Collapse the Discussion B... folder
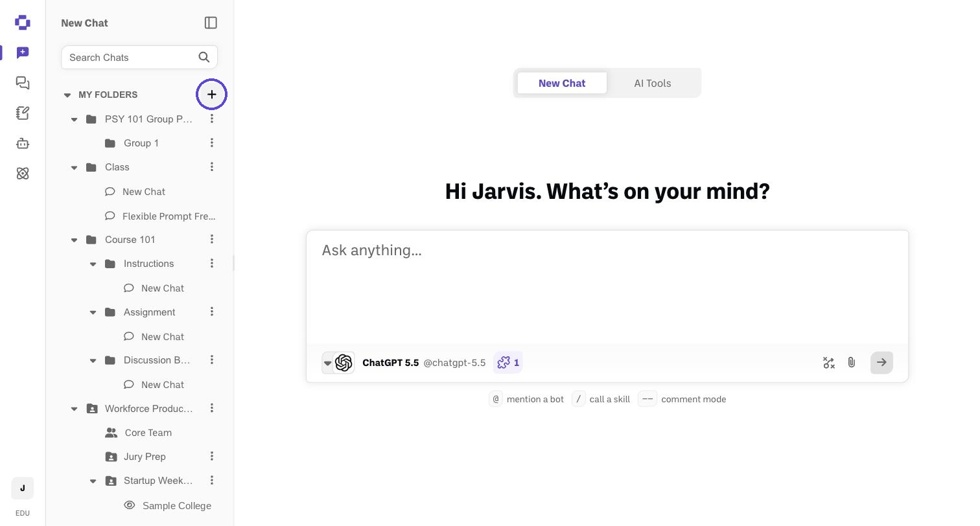Image resolution: width=980 pixels, height=526 pixels. [93, 360]
